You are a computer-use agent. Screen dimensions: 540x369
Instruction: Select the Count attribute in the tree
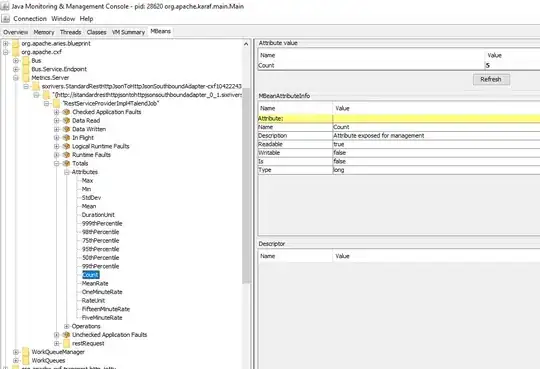click(91, 275)
